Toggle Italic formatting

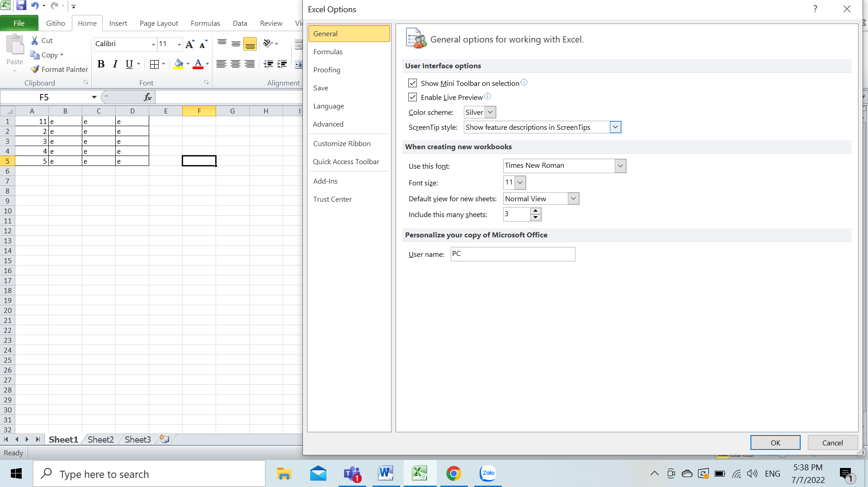point(115,64)
